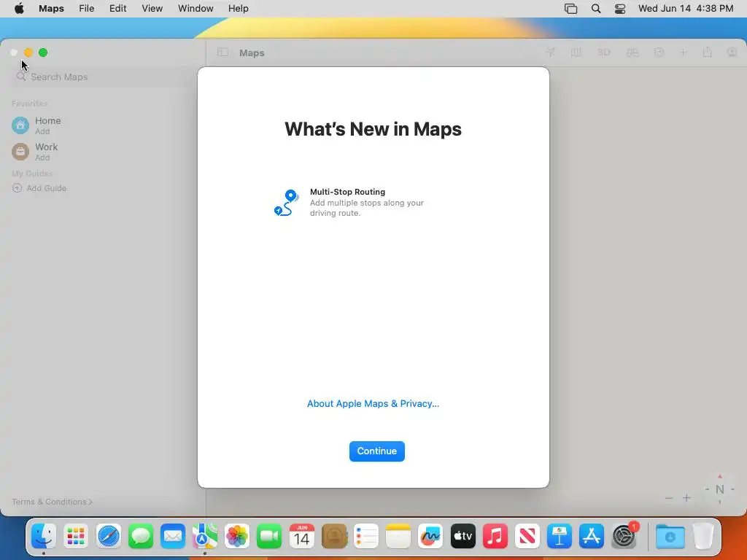Open Freeform from the Dock
The width and height of the screenshot is (747, 560).
click(430, 537)
